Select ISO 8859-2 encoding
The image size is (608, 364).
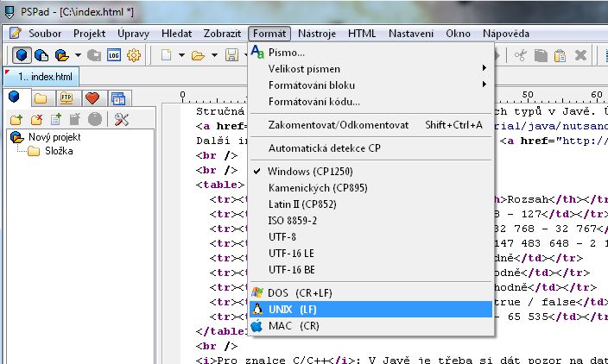[294, 220]
